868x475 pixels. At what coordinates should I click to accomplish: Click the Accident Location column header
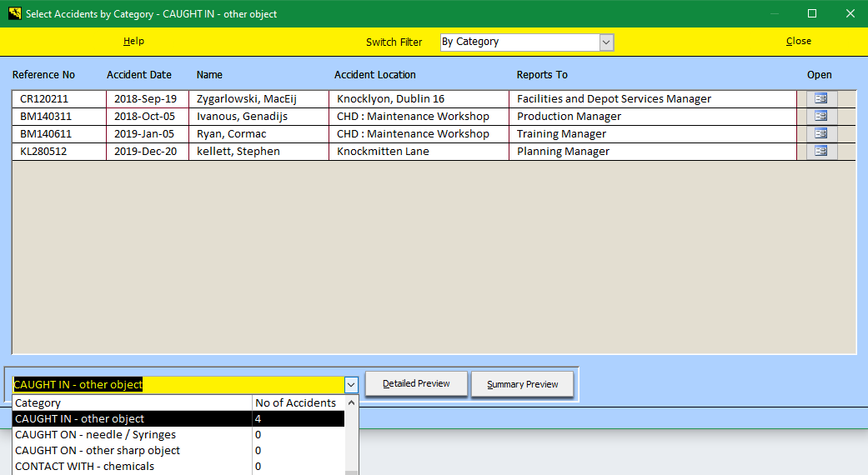(x=374, y=75)
